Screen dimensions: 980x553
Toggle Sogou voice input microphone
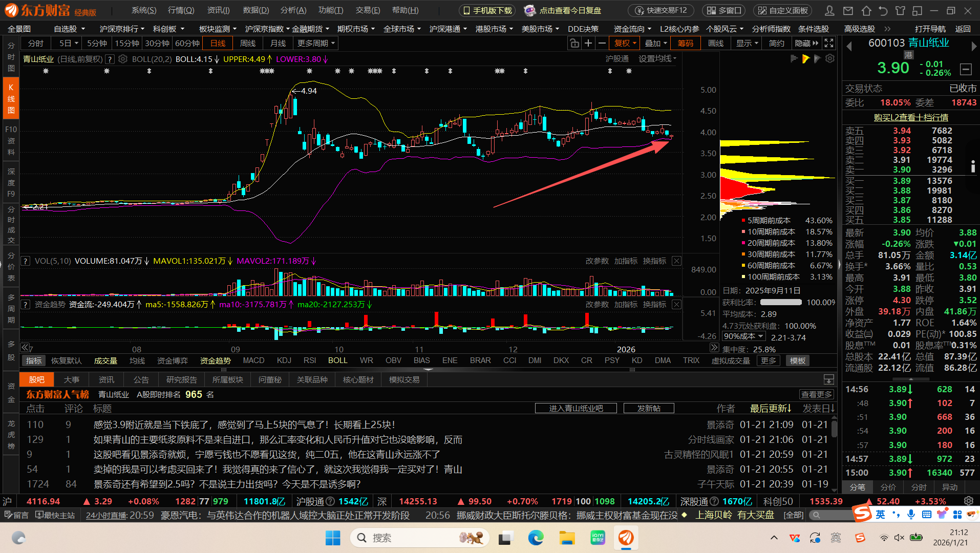pyautogui.click(x=911, y=514)
